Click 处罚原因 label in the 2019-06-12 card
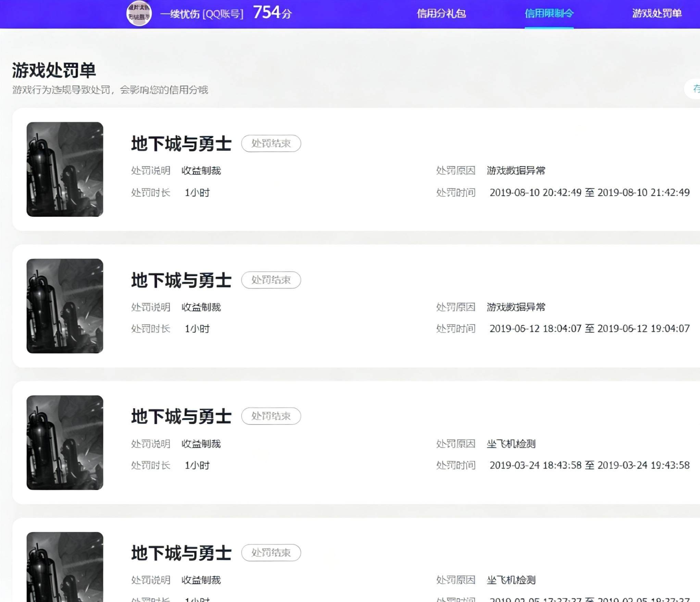This screenshot has width=700, height=602. 456,307
